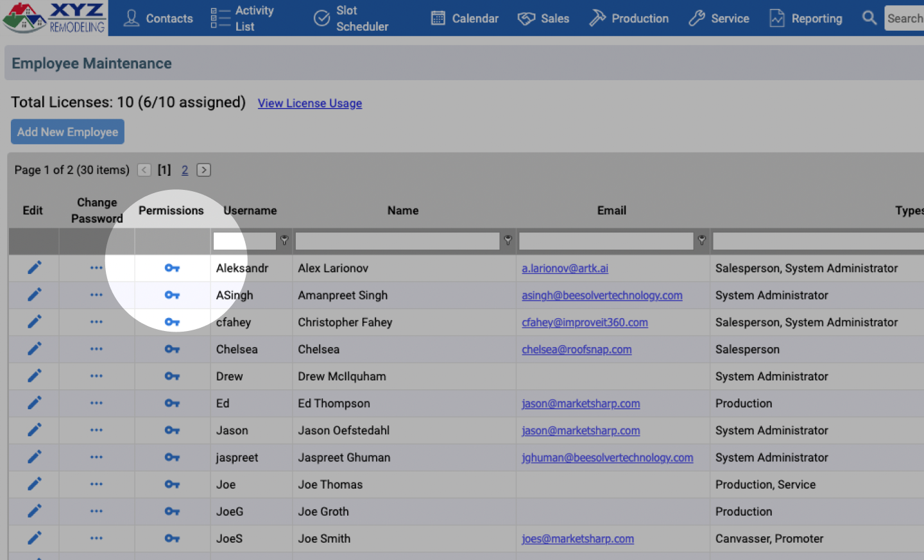Screen dimensions: 924x560
Task: Open the Production menu
Action: [x=629, y=18]
